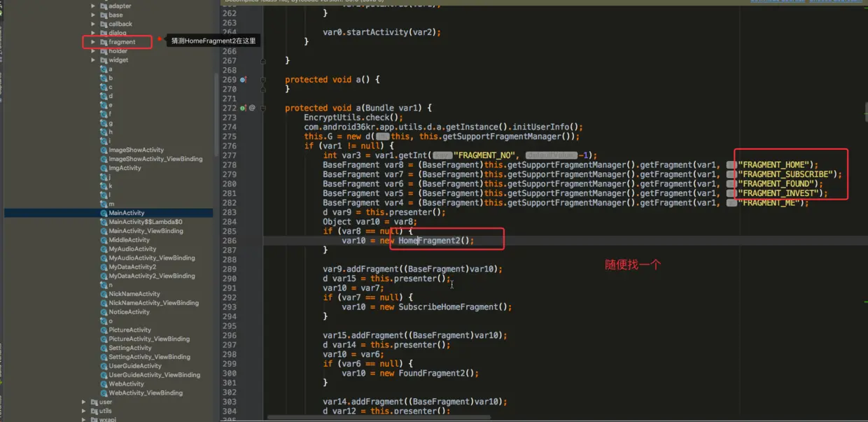Image resolution: width=868 pixels, height=422 pixels.
Task: Open WebActivity_ViewBinding class
Action: click(146, 393)
